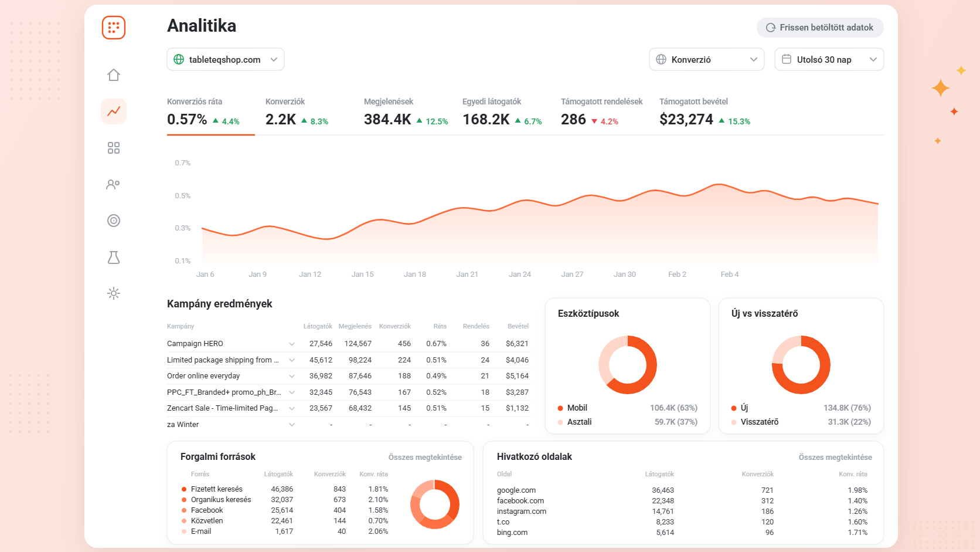
Task: Select the Megjelenések metric tab
Action: tap(406, 112)
